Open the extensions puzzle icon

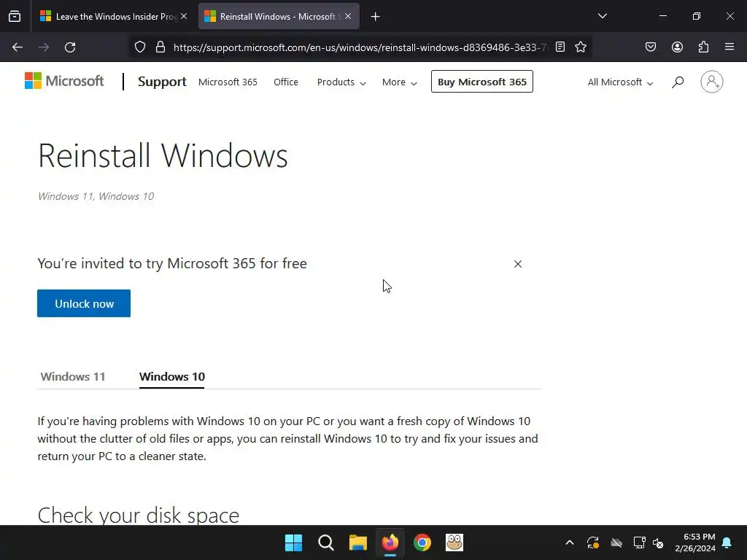coord(703,47)
